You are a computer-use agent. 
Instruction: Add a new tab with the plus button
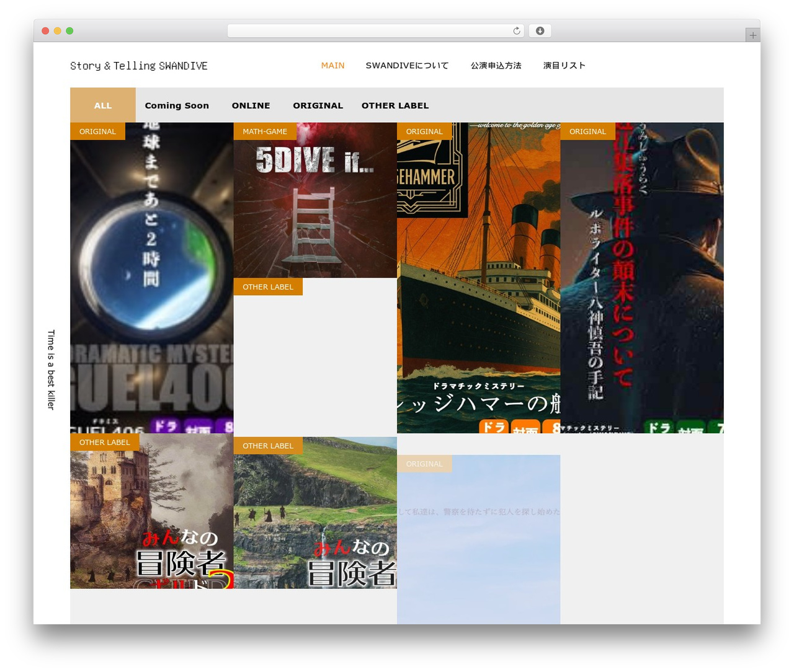(752, 35)
